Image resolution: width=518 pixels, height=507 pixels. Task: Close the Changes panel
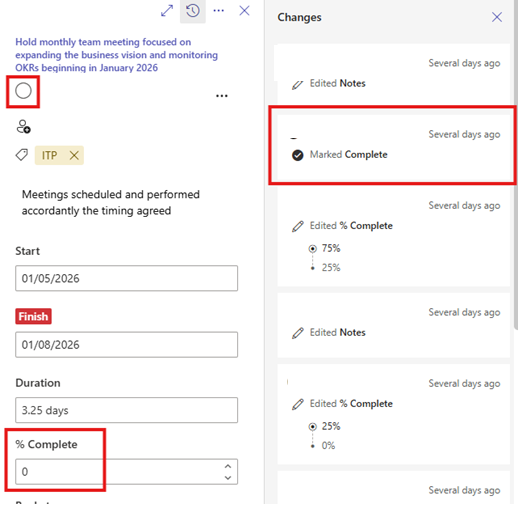(x=497, y=17)
